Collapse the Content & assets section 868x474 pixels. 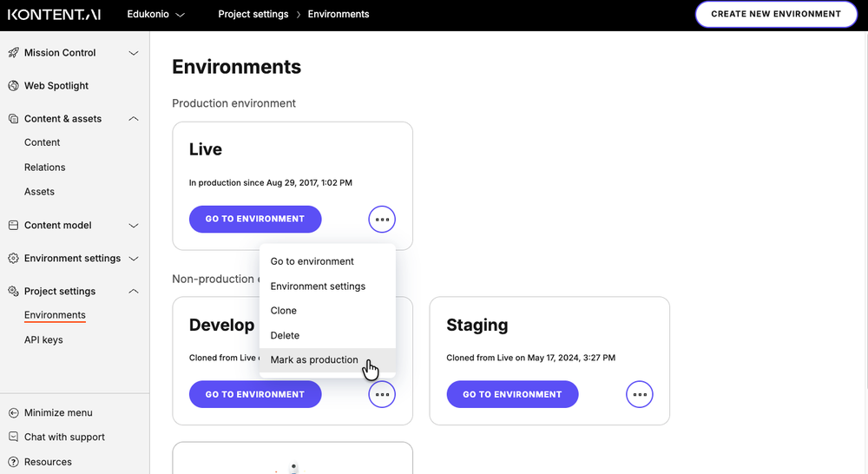(x=134, y=119)
